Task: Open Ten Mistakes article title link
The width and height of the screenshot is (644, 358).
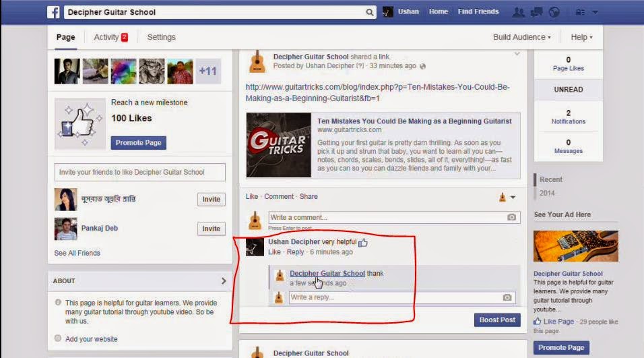Action: 414,121
